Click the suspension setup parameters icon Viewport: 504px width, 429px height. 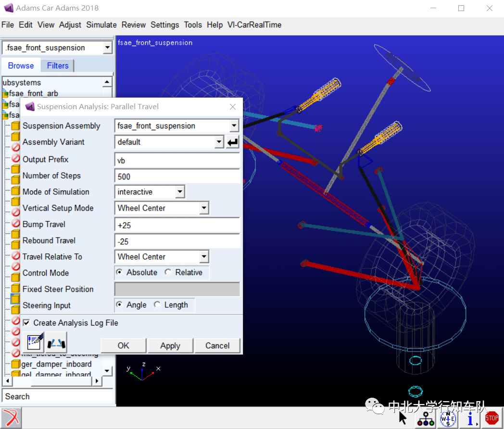[x=57, y=343]
